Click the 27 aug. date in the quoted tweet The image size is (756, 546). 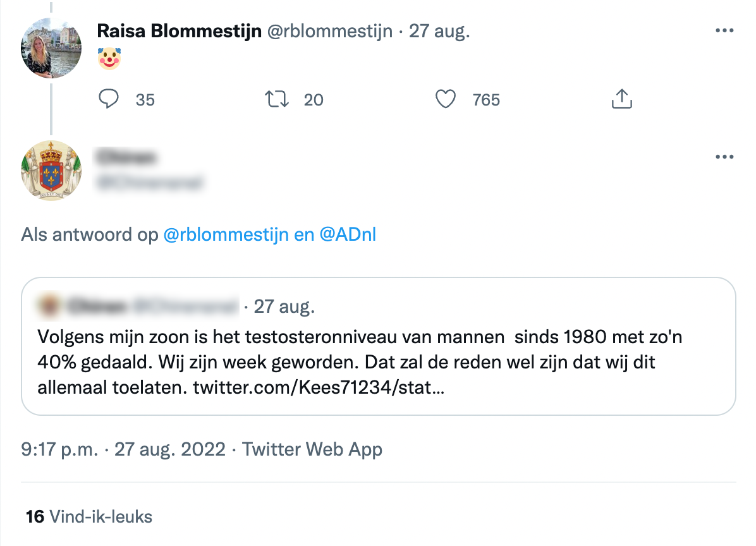click(x=284, y=308)
